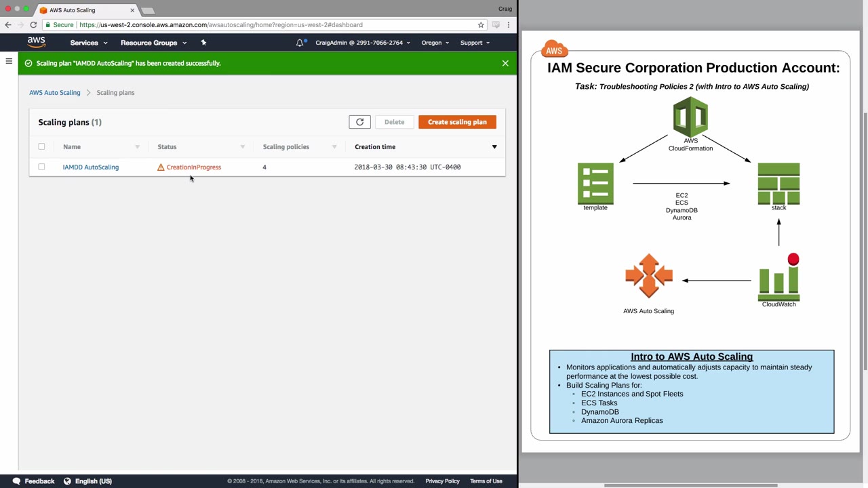This screenshot has height=488, width=868.
Task: Reload the page in browser
Action: tap(33, 25)
